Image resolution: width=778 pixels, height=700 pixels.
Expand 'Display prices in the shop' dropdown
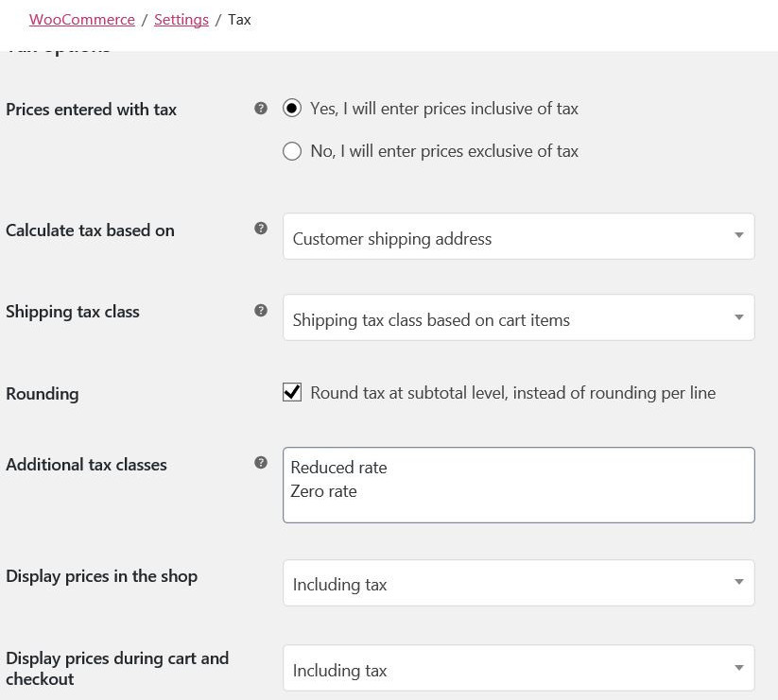[x=518, y=584]
